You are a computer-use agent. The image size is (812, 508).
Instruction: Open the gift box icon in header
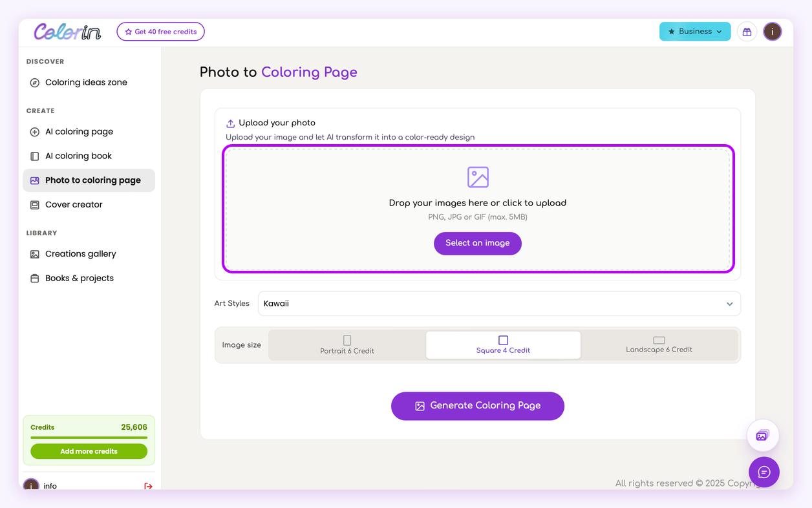(x=747, y=32)
